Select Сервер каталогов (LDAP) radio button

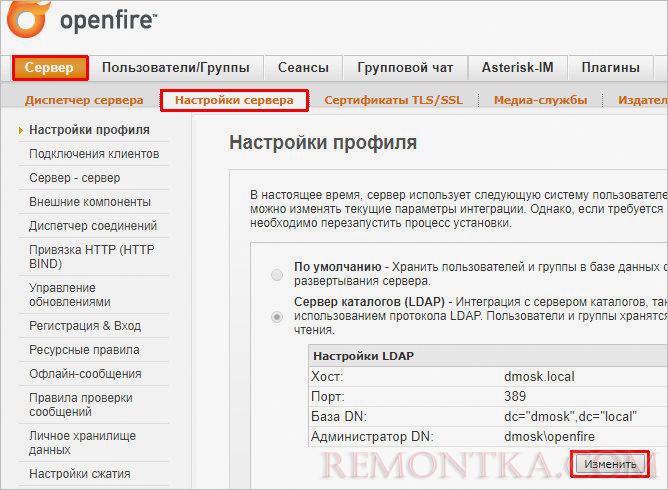(x=277, y=317)
